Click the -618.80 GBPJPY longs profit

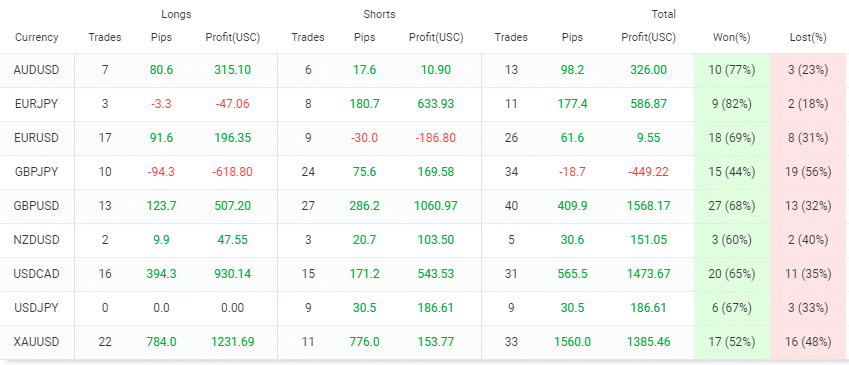(x=232, y=172)
